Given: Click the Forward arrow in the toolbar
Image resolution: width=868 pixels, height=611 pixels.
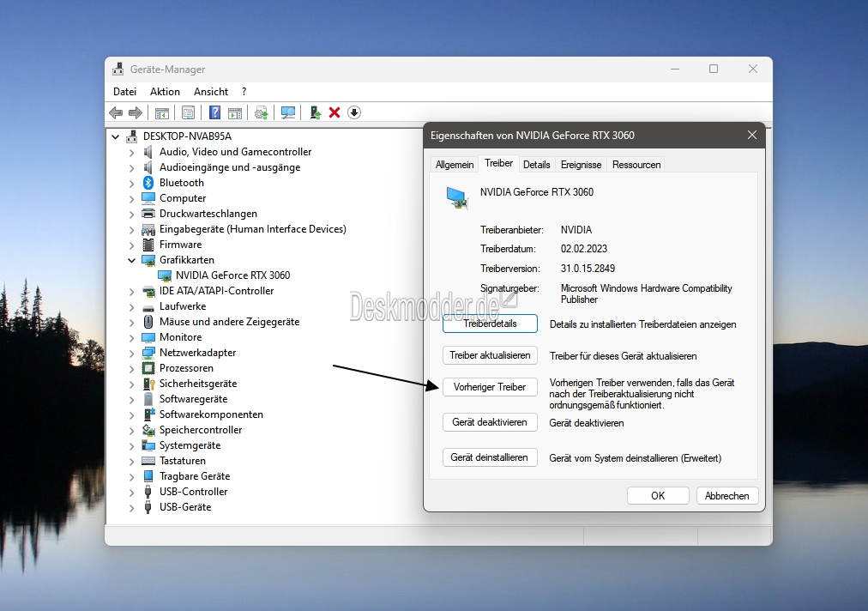Looking at the screenshot, I should tap(135, 113).
